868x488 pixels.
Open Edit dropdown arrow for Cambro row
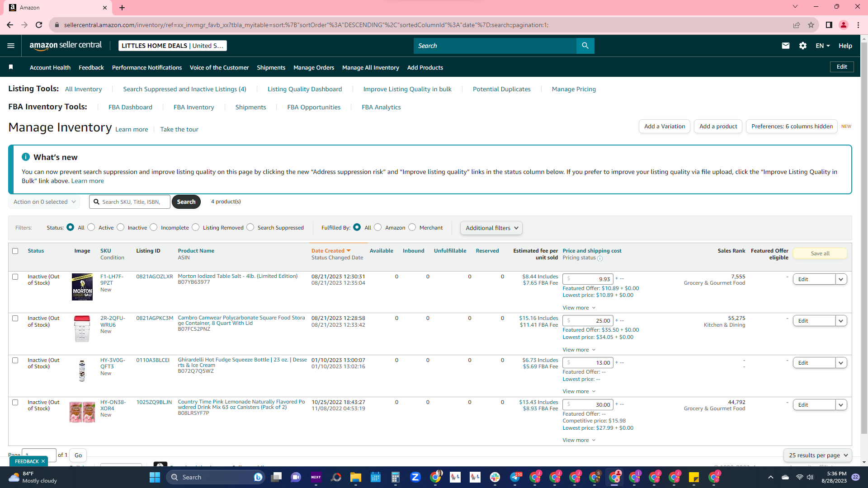[841, 321]
